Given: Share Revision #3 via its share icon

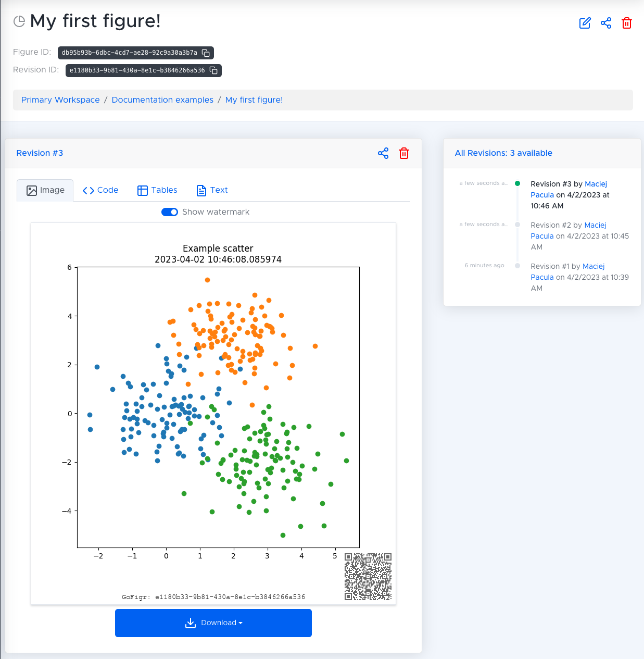Looking at the screenshot, I should tap(383, 153).
